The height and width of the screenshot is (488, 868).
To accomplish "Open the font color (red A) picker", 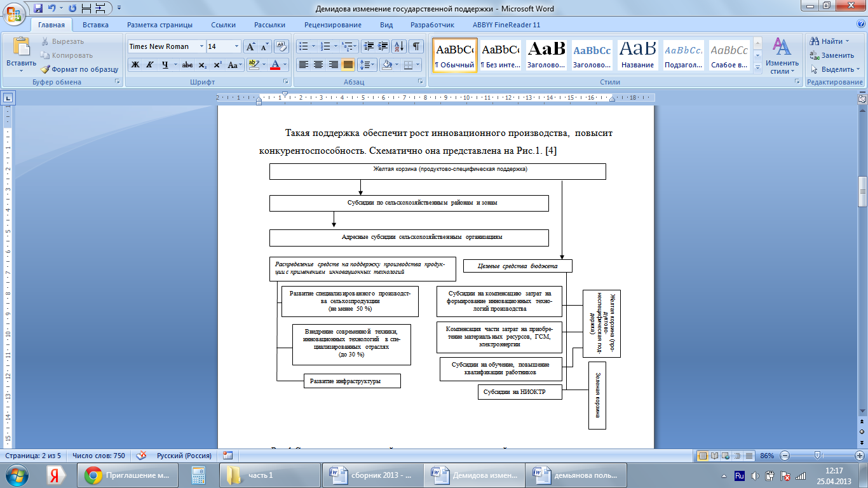I will (278, 65).
